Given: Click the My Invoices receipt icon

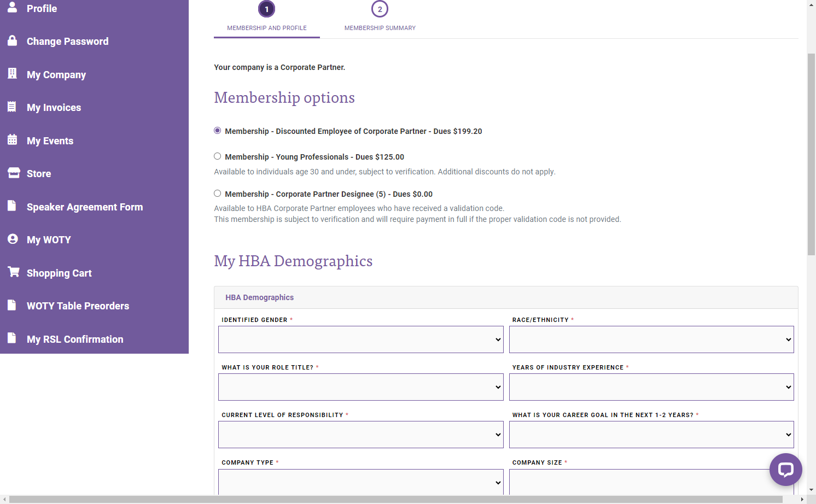Looking at the screenshot, I should [x=12, y=107].
